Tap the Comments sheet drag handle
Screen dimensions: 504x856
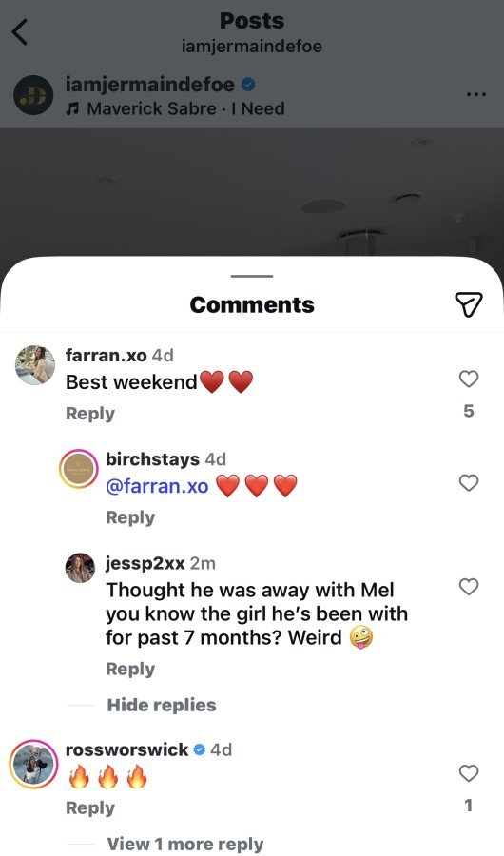coord(252,276)
